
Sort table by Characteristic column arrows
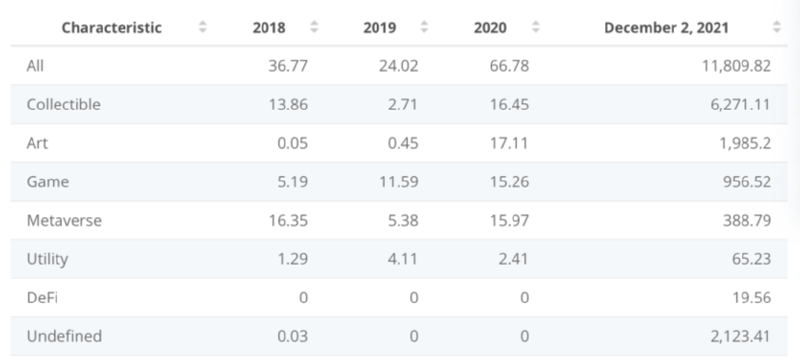pos(203,27)
